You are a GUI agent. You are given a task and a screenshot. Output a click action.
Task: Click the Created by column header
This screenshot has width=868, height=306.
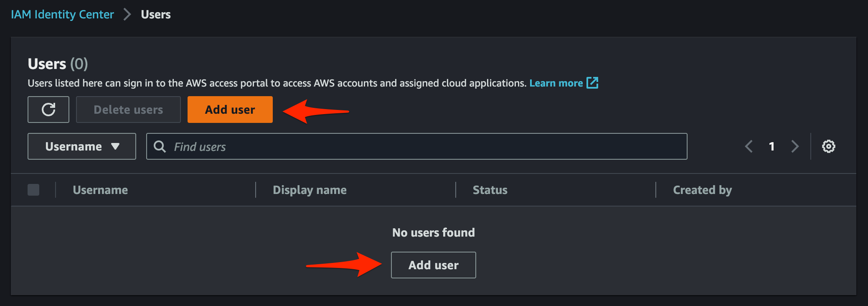pos(703,190)
